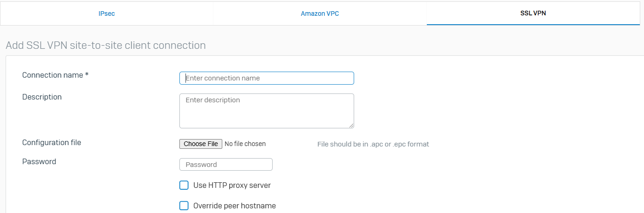This screenshot has width=644, height=213.
Task: Switch to the IPsec tab
Action: [x=107, y=13]
